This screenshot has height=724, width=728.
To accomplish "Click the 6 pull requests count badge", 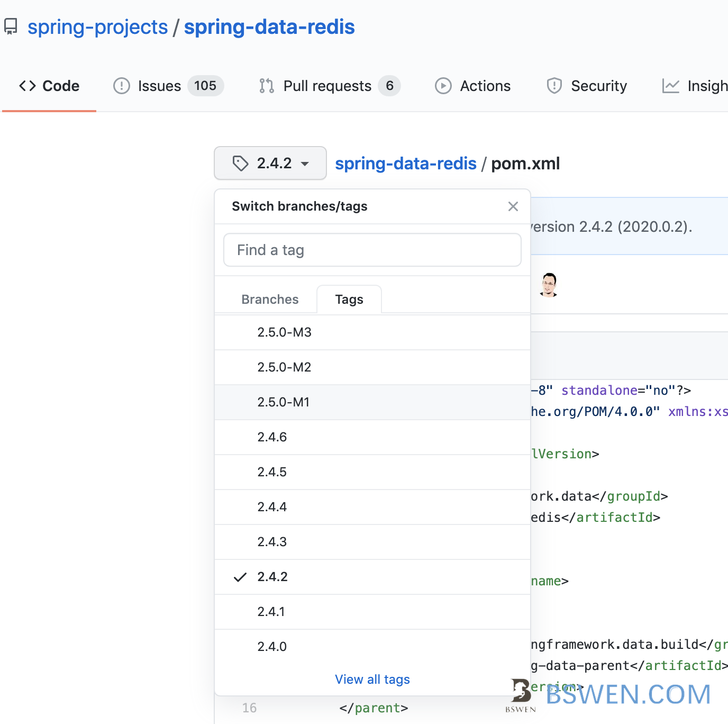I will pos(389,86).
